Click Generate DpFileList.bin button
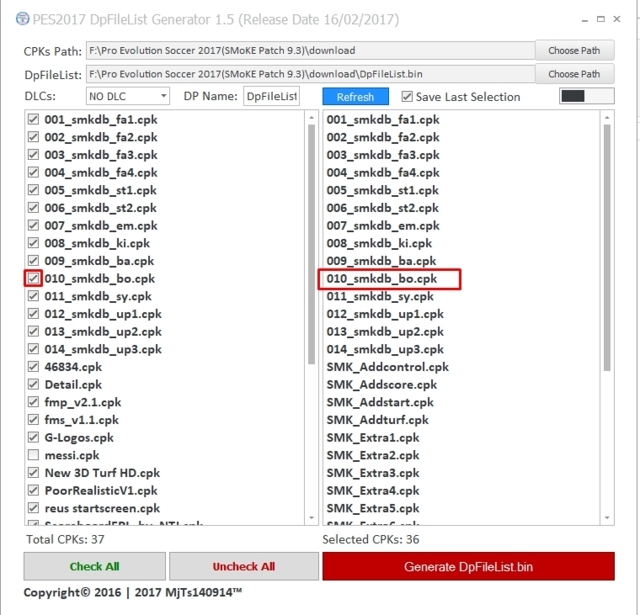640x615 pixels. [468, 566]
